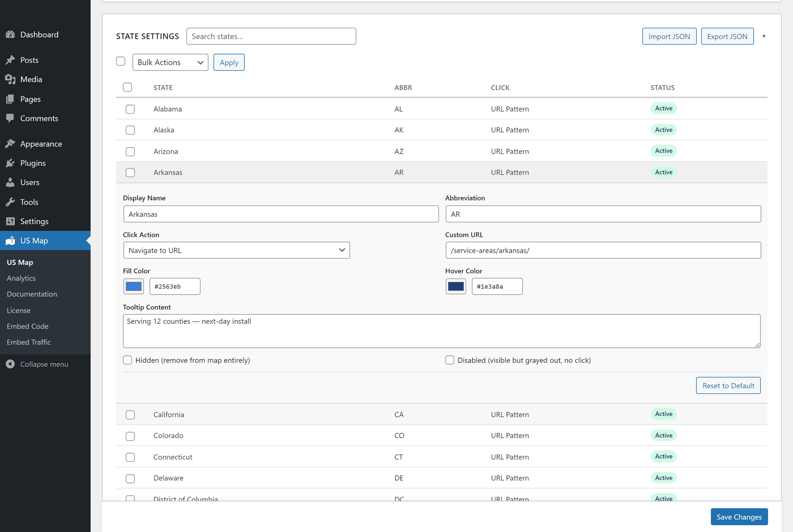Click the Settings sliders icon

tap(10, 221)
